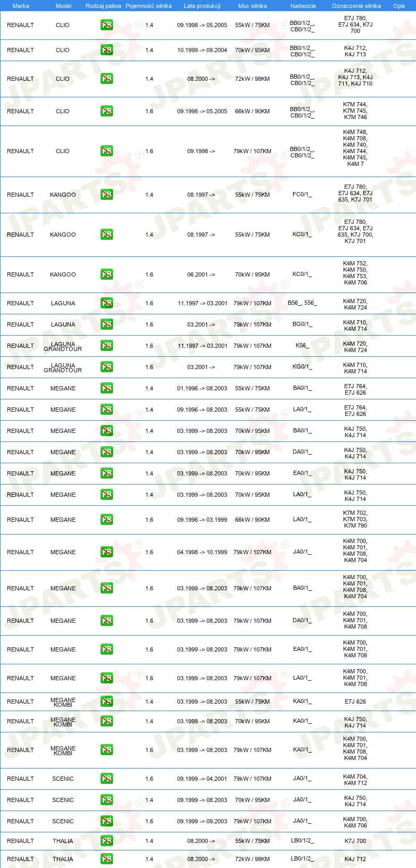Screen dimensions: 416x868
Task: Select the body code B56_, 556_
Action: pos(302,303)
